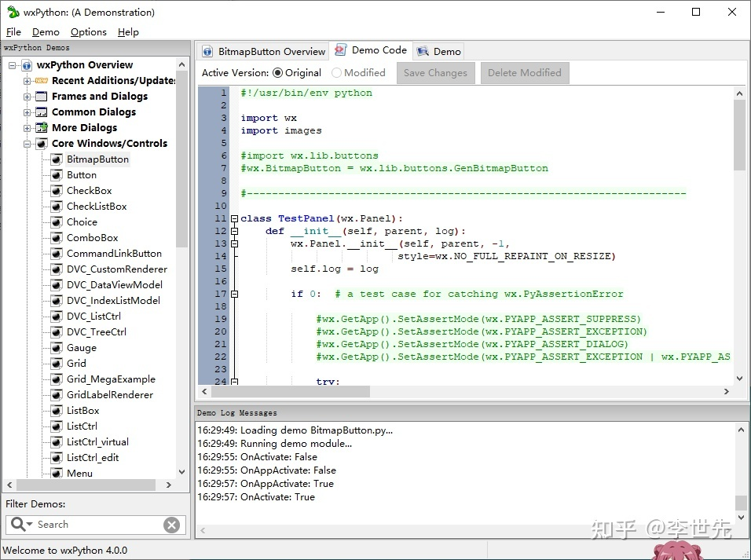
Task: Click line number 11 in code margin
Action: 220,219
